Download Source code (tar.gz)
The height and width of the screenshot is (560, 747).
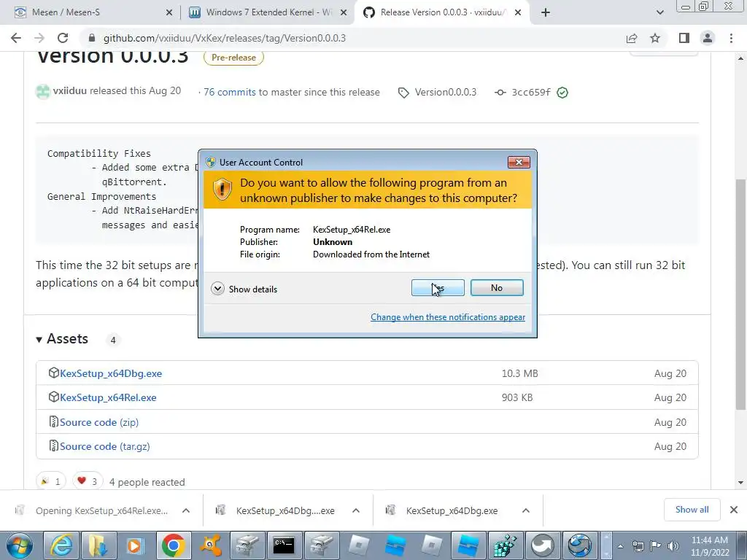coord(104,447)
